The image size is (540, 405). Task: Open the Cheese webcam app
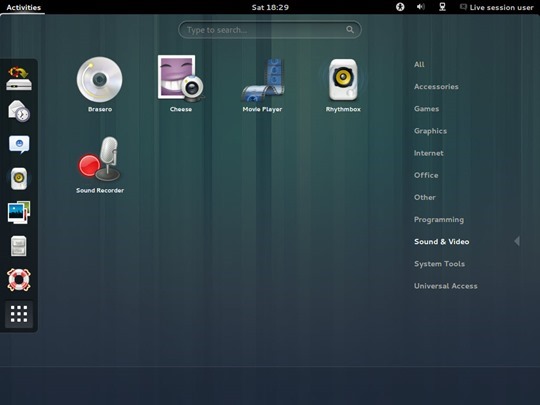(181, 84)
